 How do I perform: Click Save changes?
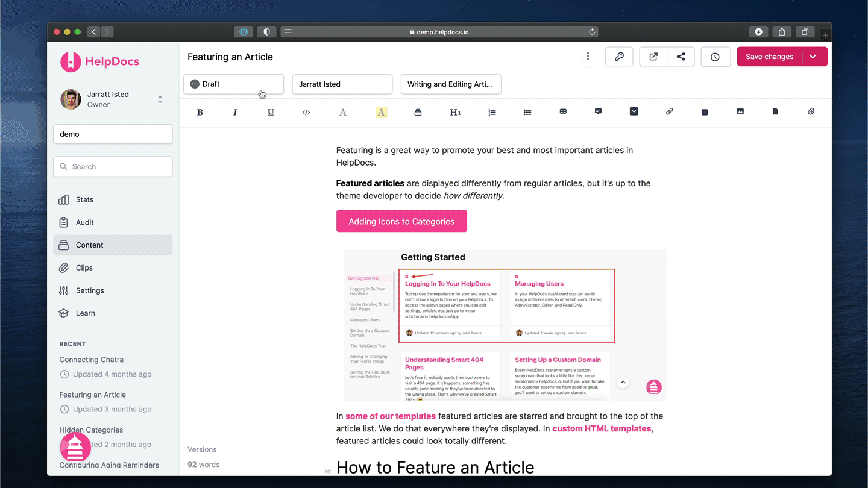click(769, 57)
